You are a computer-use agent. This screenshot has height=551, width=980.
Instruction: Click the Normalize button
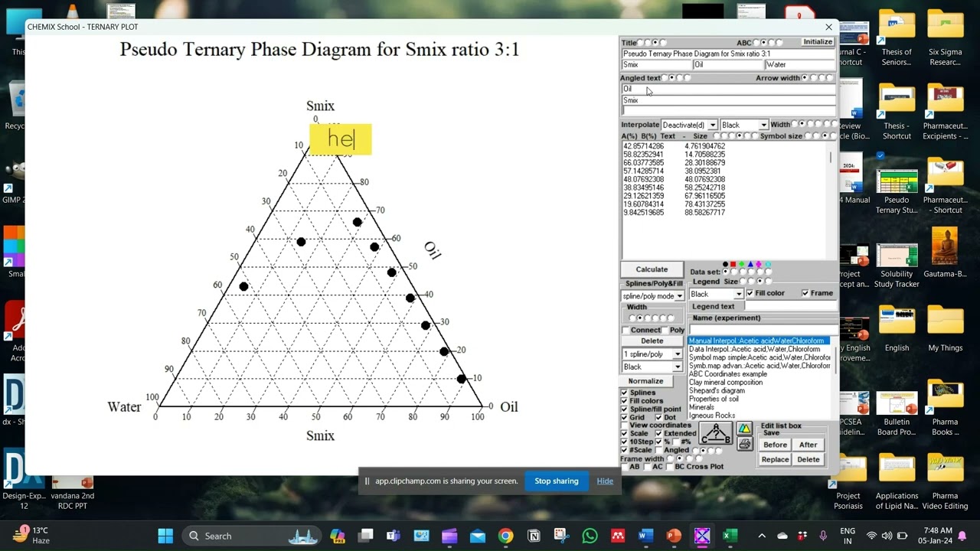pos(645,381)
